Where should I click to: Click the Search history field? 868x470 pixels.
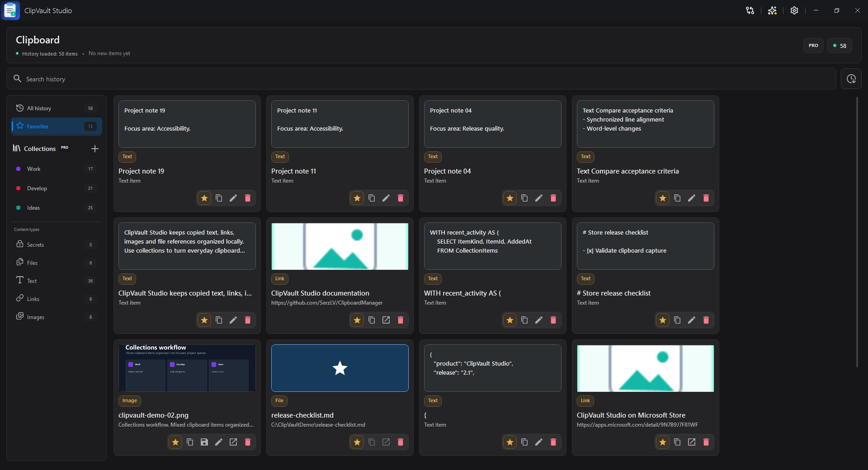[x=421, y=79]
